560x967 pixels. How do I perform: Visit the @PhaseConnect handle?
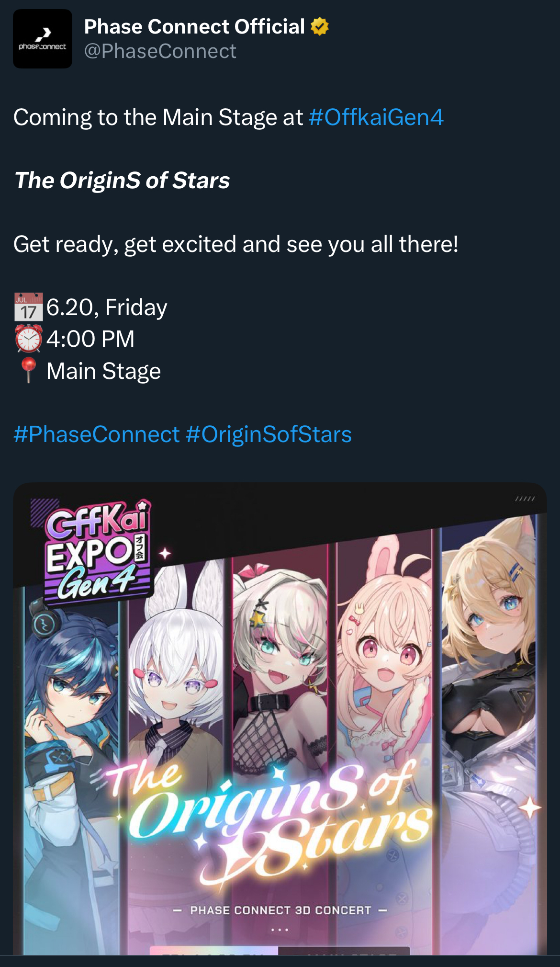(x=160, y=51)
